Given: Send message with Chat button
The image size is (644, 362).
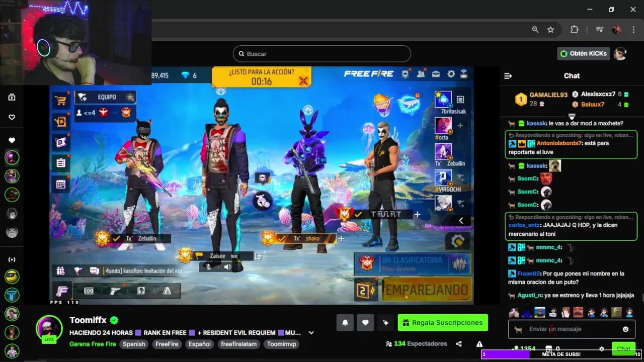Looking at the screenshot, I should [623, 348].
